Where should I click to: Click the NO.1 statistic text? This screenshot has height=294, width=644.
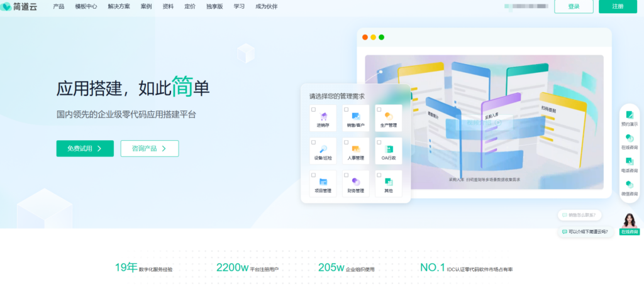click(433, 268)
